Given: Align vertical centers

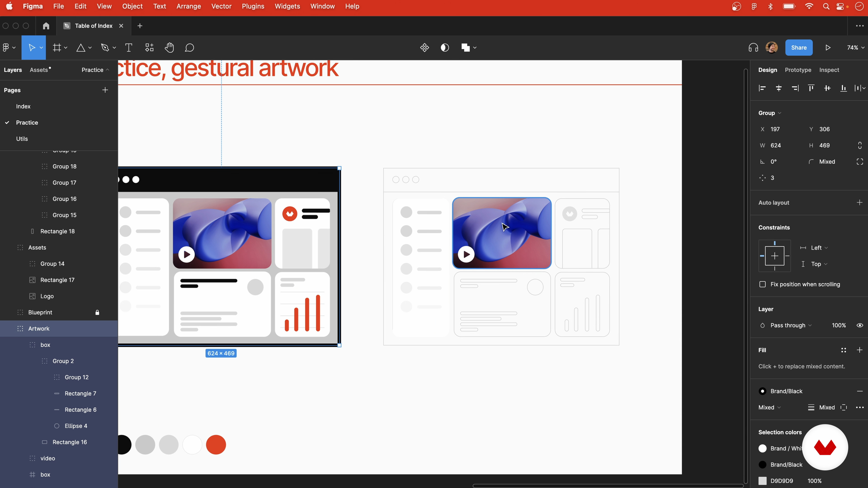Looking at the screenshot, I should point(827,88).
